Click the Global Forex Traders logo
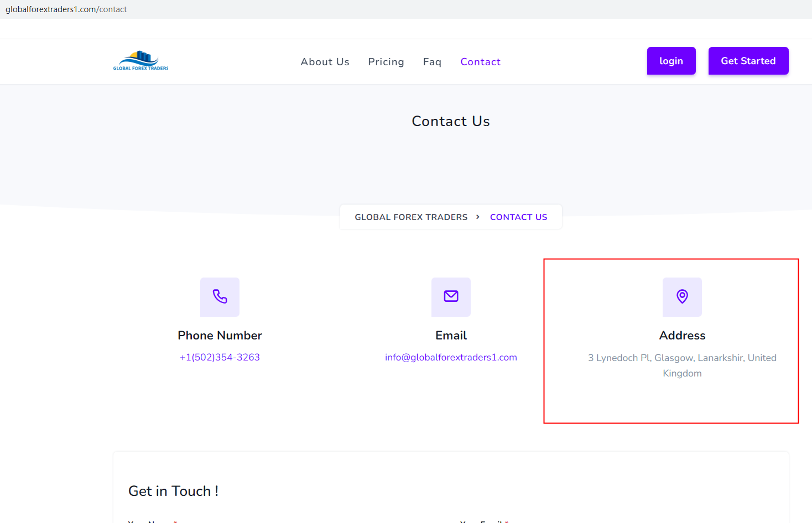This screenshot has width=812, height=523. coord(140,61)
